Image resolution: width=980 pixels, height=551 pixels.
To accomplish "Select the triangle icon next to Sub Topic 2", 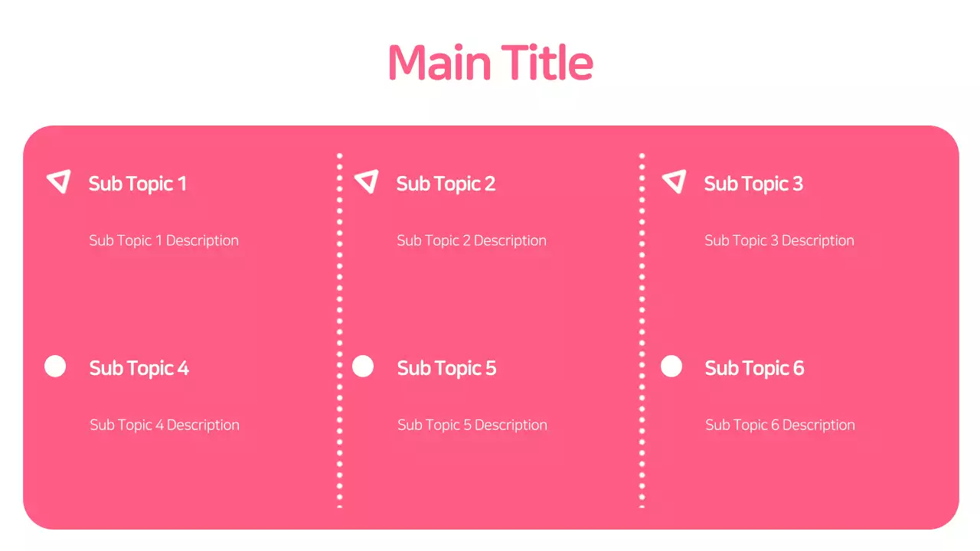I will coord(367,181).
